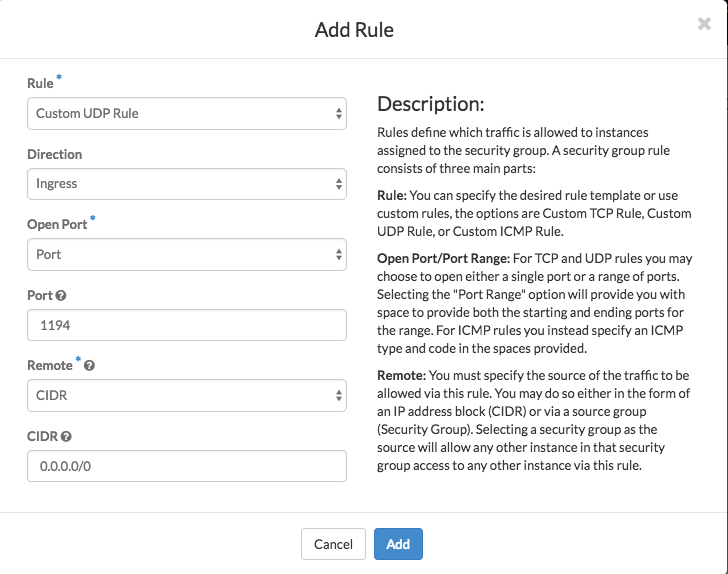The image size is (728, 574).
Task: Open the Rule dropdown showing Custom UDP Rule
Action: [x=187, y=114]
